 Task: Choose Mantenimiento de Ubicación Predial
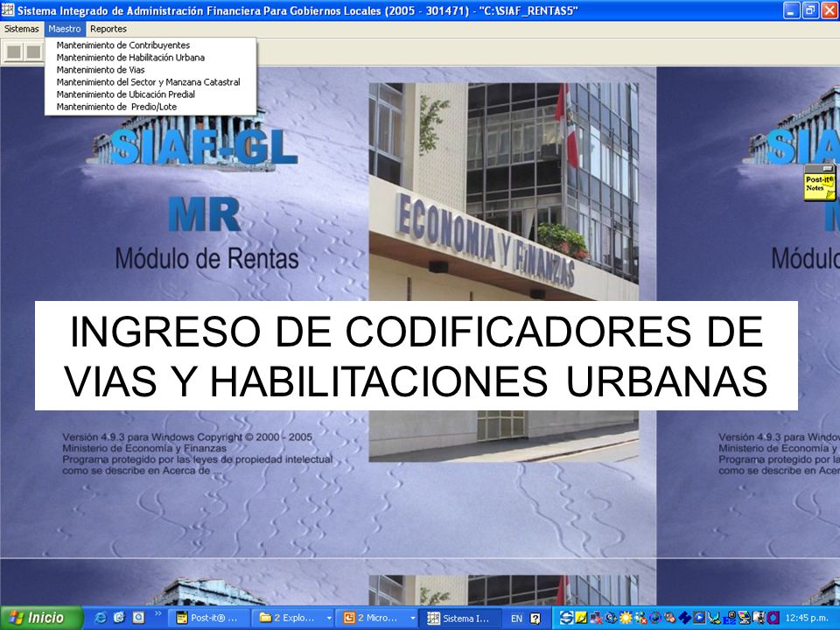tap(126, 94)
